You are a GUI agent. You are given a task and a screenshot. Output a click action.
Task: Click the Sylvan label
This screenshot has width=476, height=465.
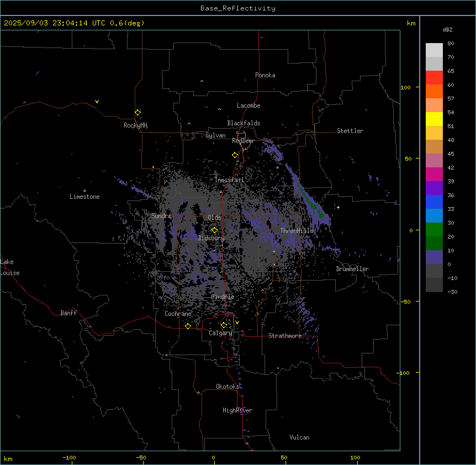point(215,135)
